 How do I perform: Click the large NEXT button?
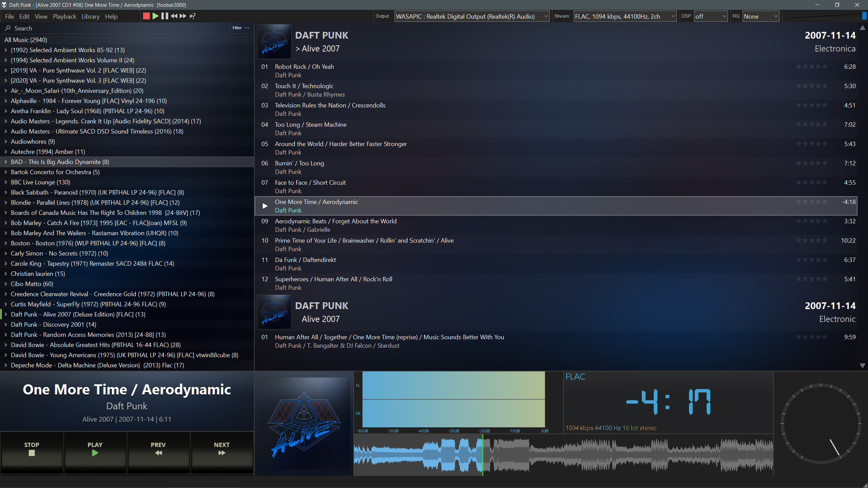(222, 449)
